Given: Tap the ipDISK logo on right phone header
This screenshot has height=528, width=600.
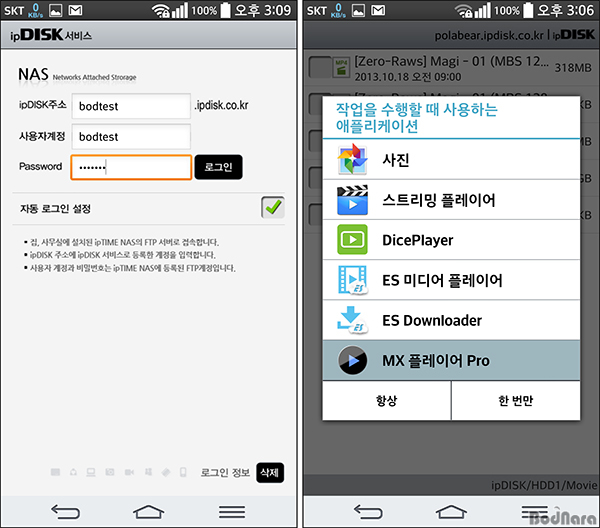Looking at the screenshot, I should tap(574, 35).
